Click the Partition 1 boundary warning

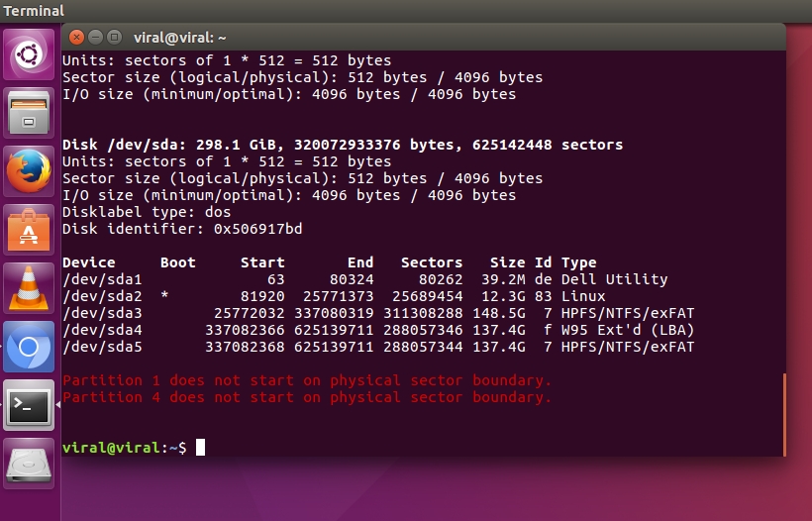click(x=307, y=380)
